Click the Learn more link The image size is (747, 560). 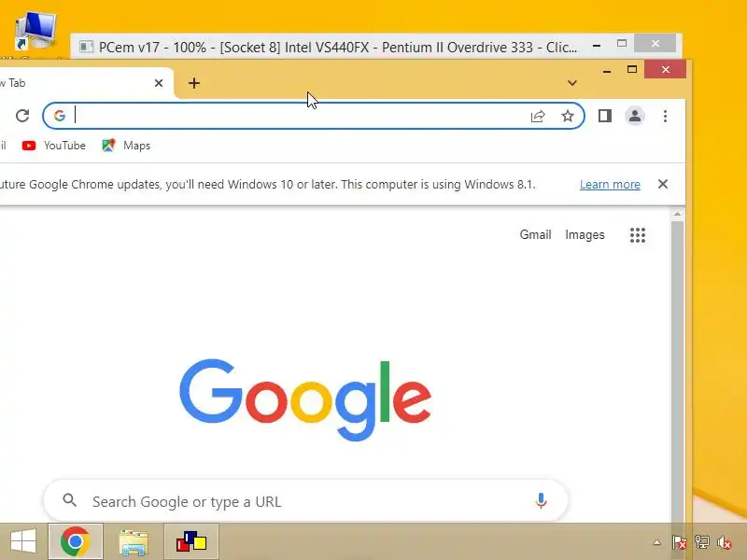click(x=610, y=184)
